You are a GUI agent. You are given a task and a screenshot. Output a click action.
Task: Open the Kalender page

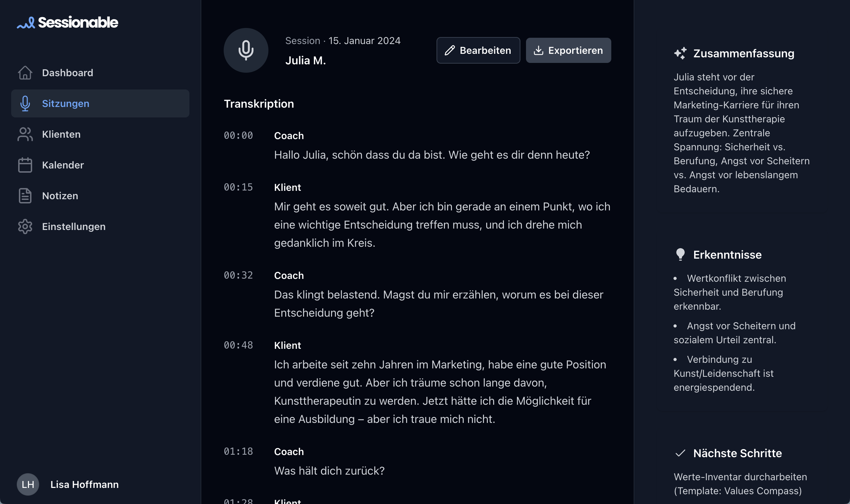tap(63, 165)
